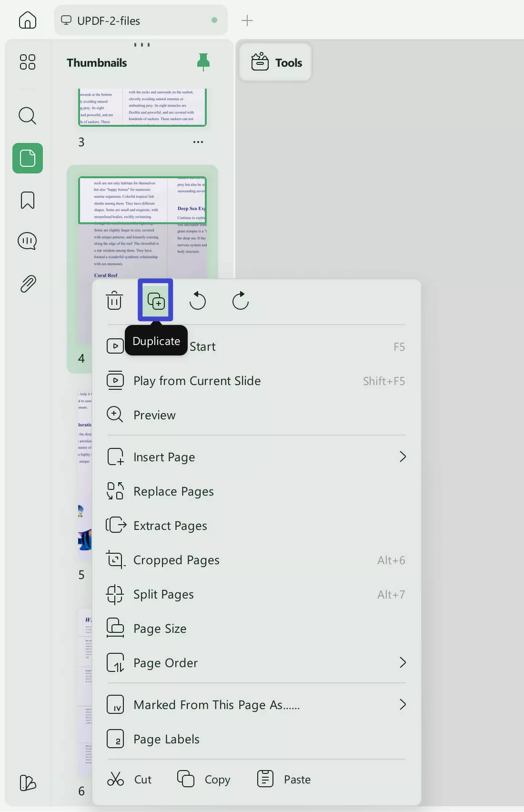Open the comments panel in sidebar
Screen dimensions: 524x812
[27, 241]
